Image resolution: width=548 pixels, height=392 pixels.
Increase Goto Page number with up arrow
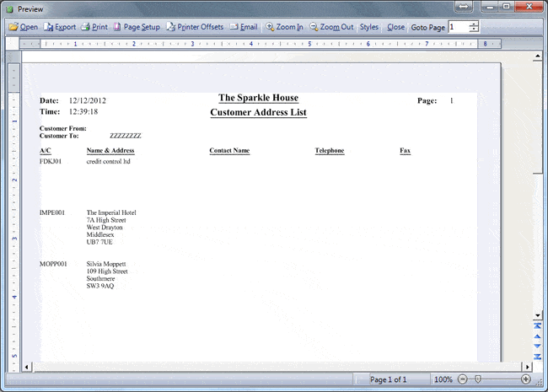tap(474, 24)
